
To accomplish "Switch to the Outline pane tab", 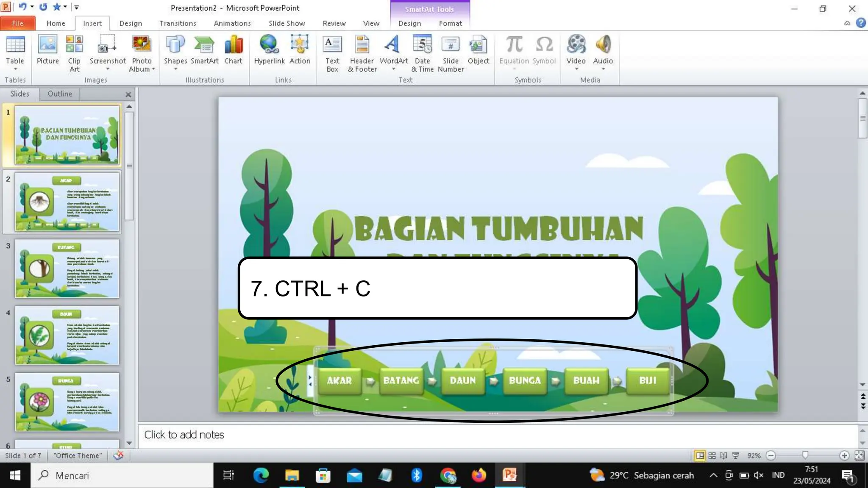I will (60, 94).
